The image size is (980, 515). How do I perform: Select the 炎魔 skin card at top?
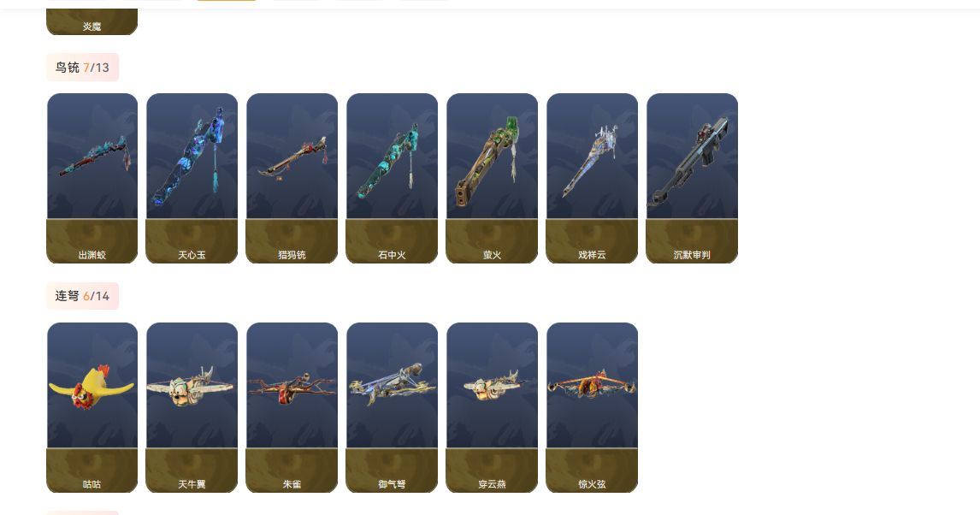[92, 22]
